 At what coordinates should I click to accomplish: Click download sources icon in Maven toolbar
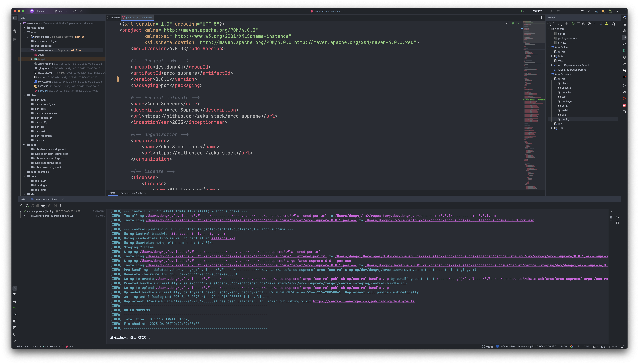560,24
